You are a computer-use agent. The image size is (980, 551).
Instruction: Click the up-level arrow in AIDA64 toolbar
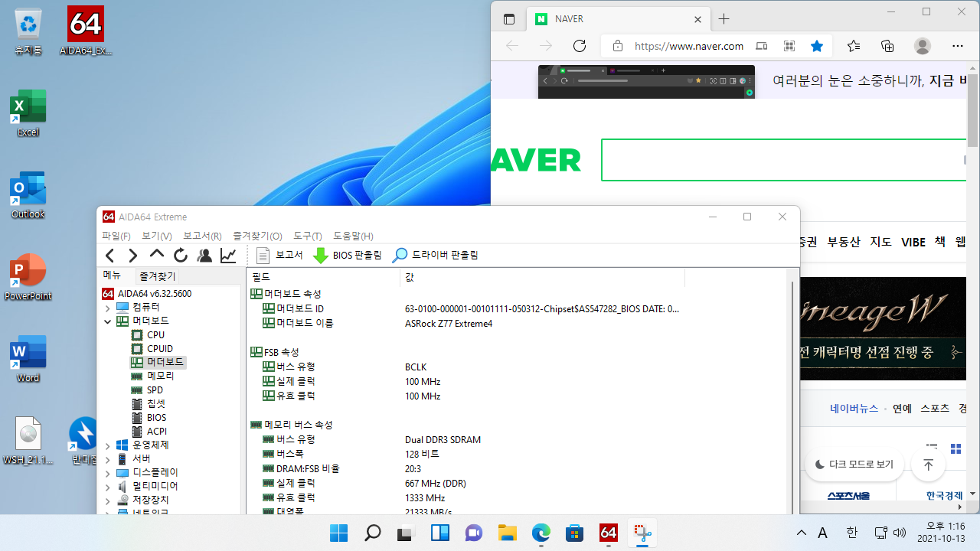pyautogui.click(x=157, y=255)
